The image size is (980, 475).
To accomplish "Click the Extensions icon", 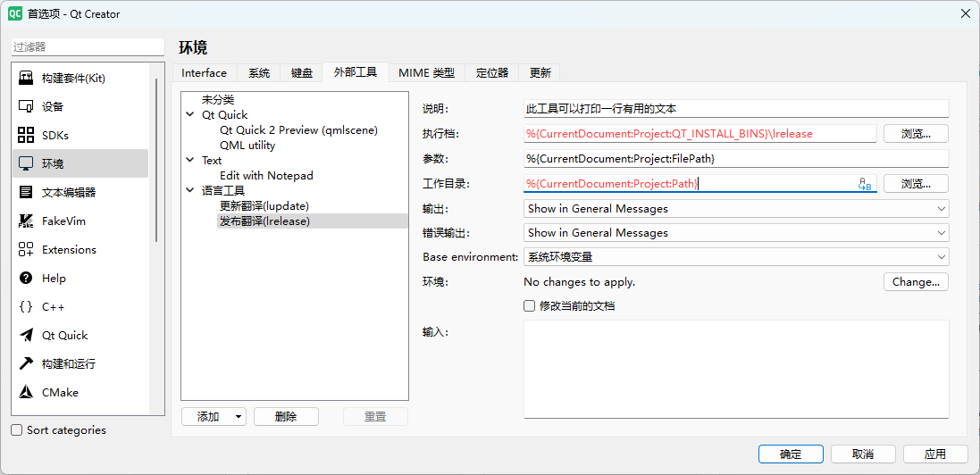I will click(x=26, y=249).
